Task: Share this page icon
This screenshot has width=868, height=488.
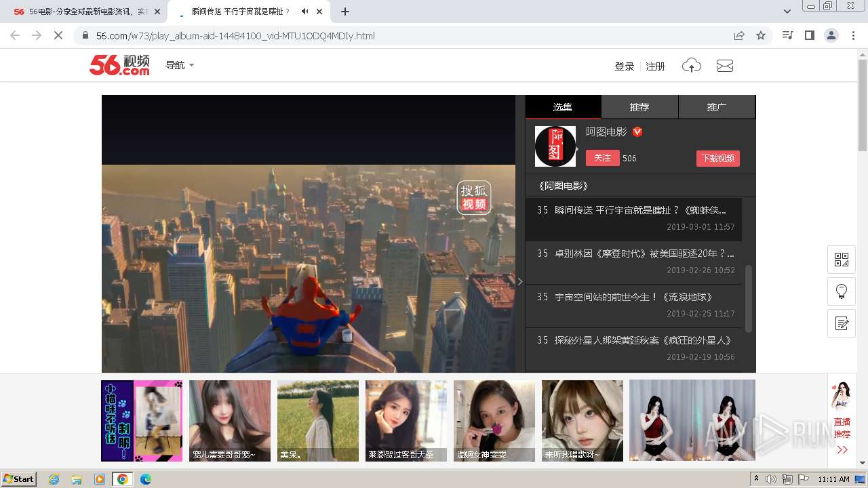Action: click(x=739, y=35)
